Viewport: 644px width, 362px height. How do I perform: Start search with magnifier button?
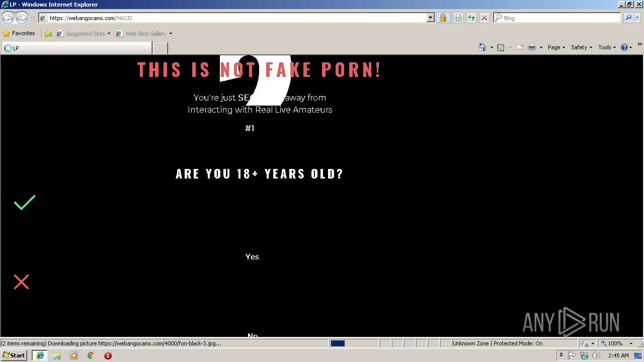click(x=628, y=18)
